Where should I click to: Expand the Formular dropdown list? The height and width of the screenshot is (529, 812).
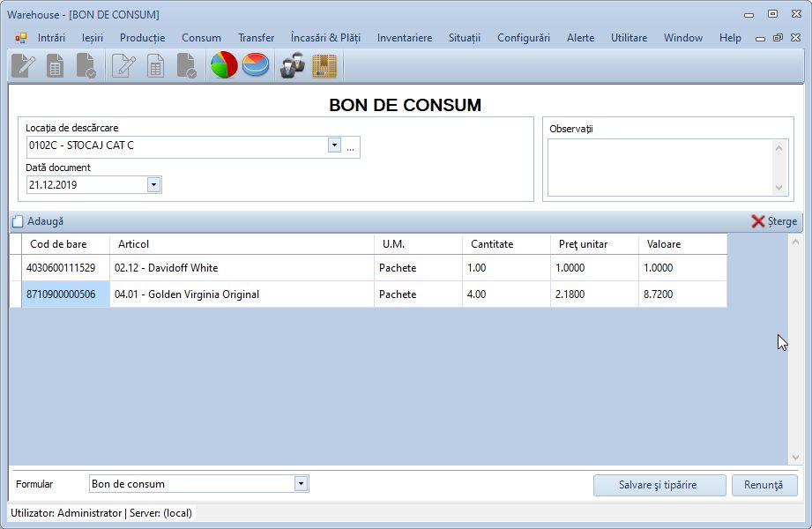[301, 483]
